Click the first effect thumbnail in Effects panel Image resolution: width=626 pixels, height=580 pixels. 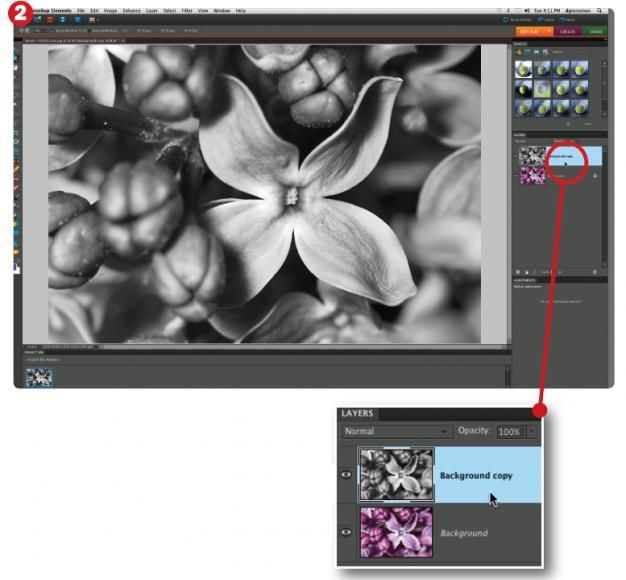[x=525, y=69]
